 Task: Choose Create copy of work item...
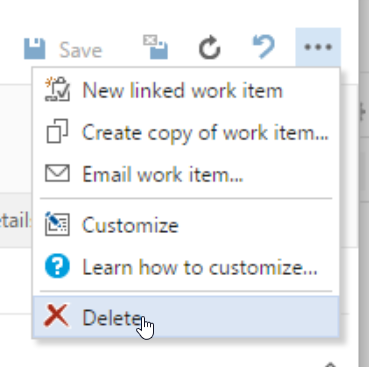coord(186,133)
